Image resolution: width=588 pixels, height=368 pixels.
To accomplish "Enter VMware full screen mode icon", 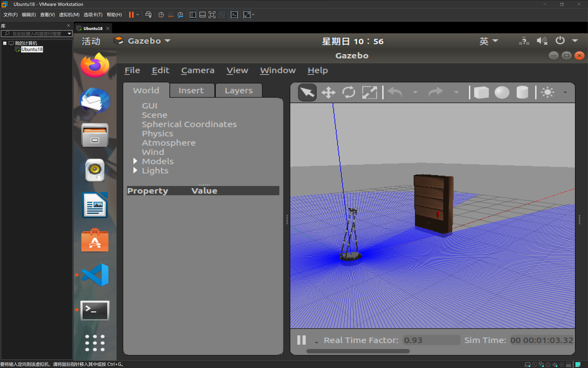I will pos(212,15).
